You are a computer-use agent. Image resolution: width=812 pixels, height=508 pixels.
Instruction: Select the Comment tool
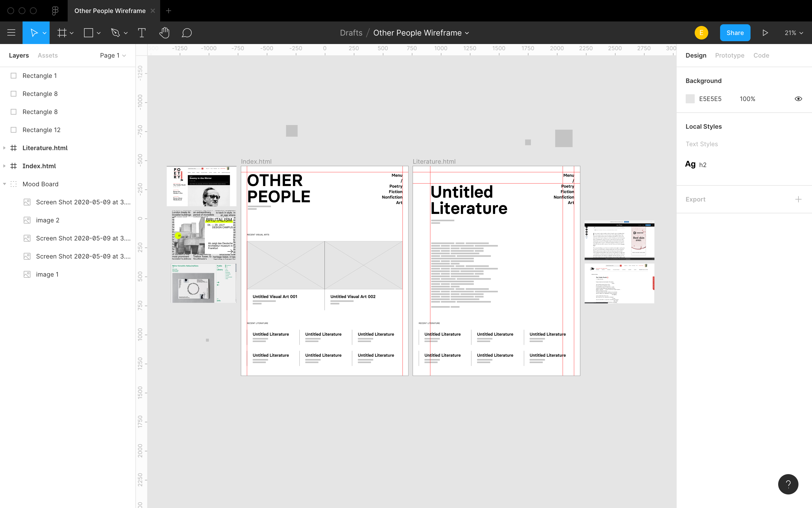[x=187, y=32]
